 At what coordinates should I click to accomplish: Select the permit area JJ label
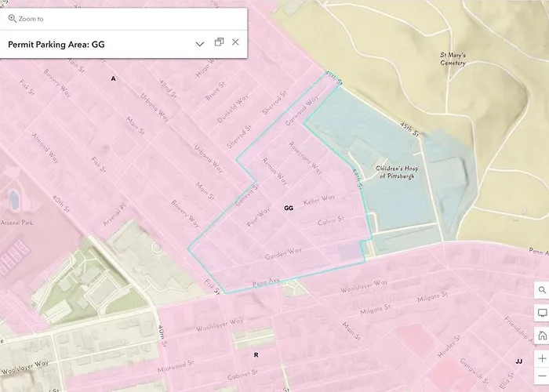coord(519,361)
